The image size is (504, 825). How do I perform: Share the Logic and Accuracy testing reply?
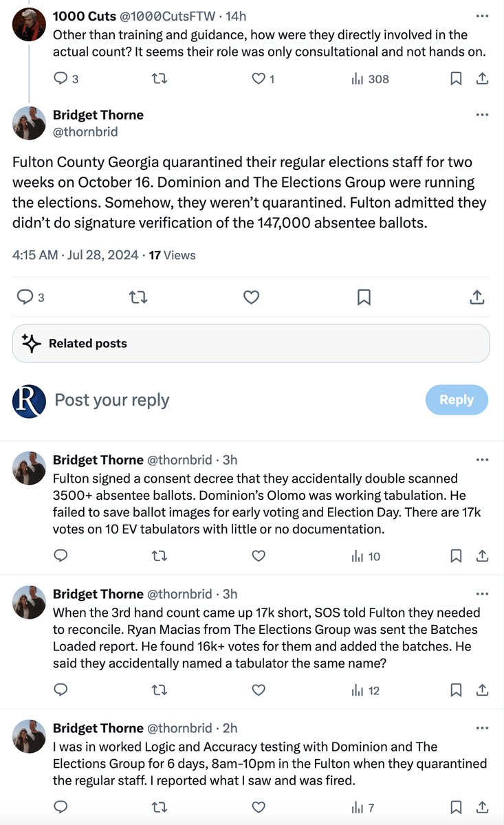pos(483,807)
